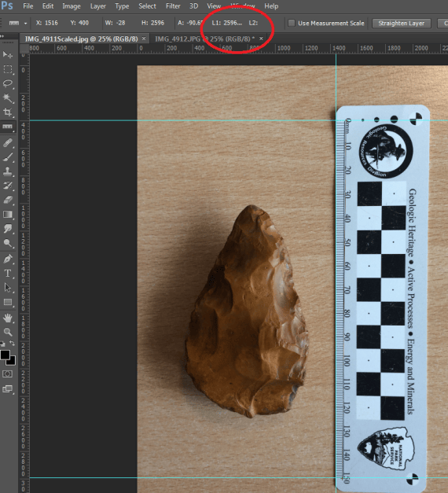This screenshot has height=493, width=448.
Task: Click the foreground color swatch
Action: click(x=5, y=355)
